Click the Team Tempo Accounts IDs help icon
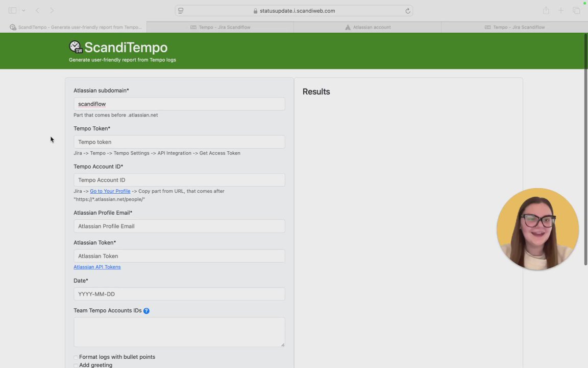 coord(146,311)
